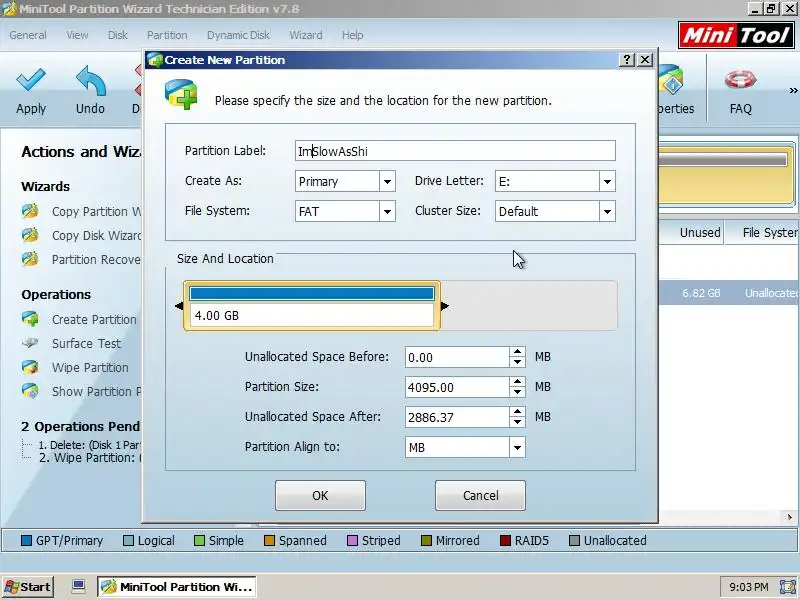Click the right partition resize handle arrow

(x=445, y=306)
